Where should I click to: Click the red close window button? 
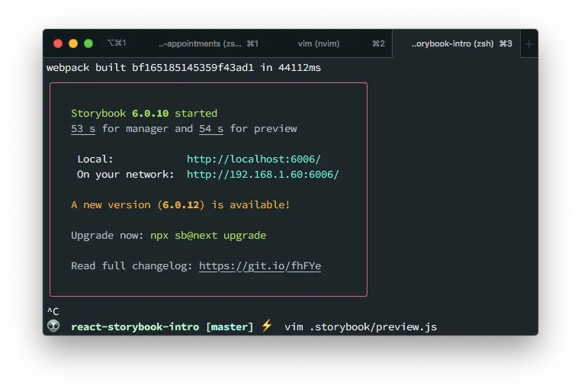click(58, 43)
